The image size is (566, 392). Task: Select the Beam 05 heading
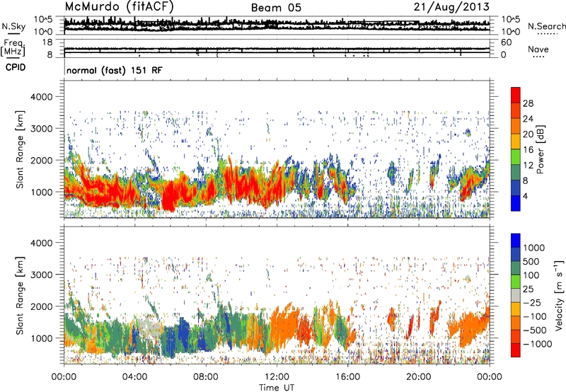(x=276, y=8)
